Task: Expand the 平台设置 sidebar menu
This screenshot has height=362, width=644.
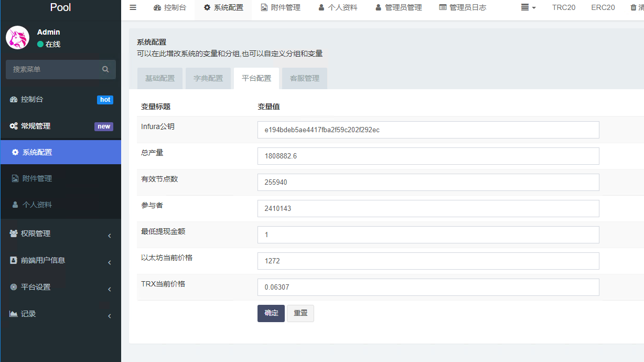Action: [x=36, y=287]
